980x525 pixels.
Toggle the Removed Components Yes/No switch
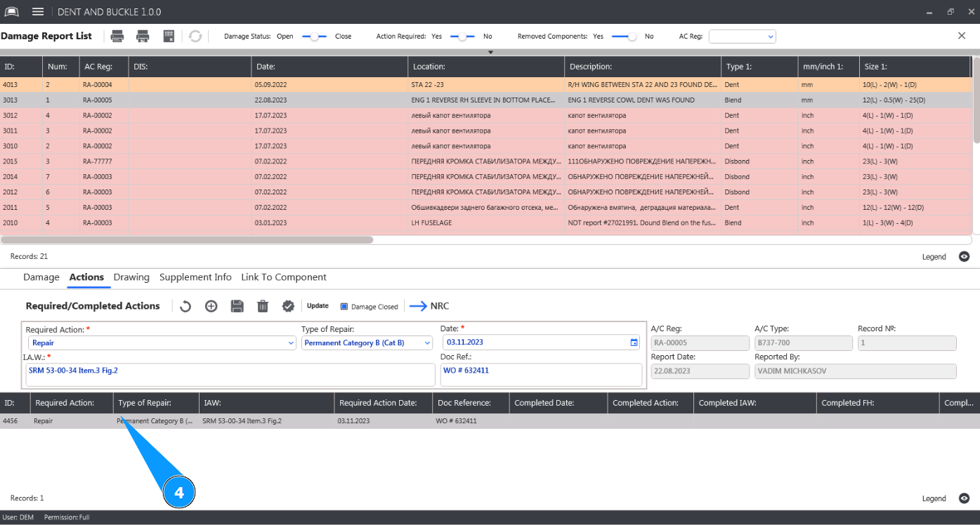point(624,36)
